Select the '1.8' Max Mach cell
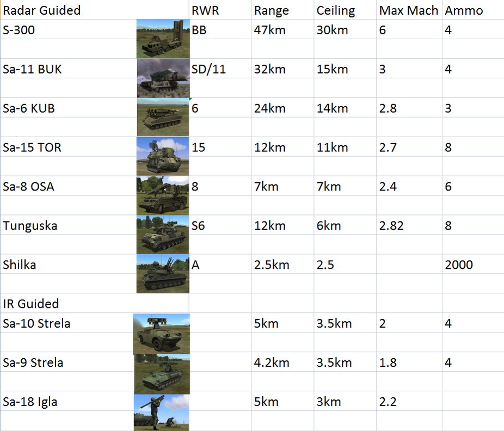The height and width of the screenshot is (431, 504). pyautogui.click(x=409, y=362)
